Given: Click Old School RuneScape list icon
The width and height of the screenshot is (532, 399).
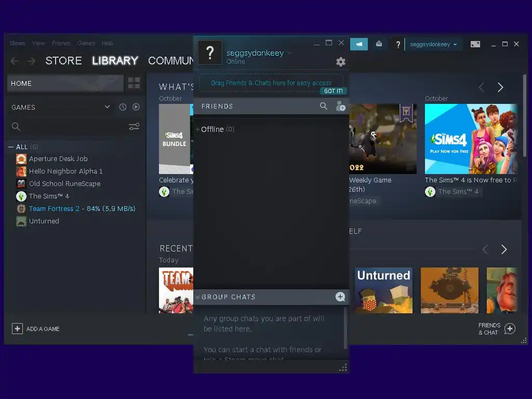Looking at the screenshot, I should [21, 184].
